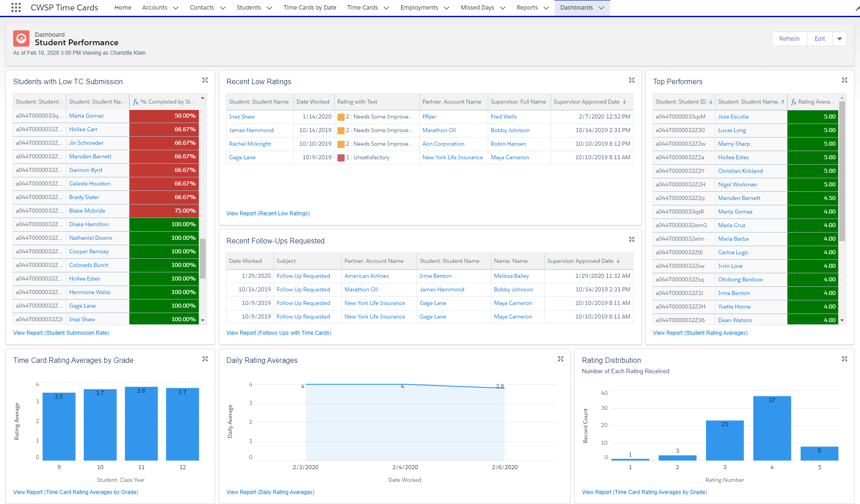Open the Missed Days tab
860x504 pixels.
click(477, 8)
